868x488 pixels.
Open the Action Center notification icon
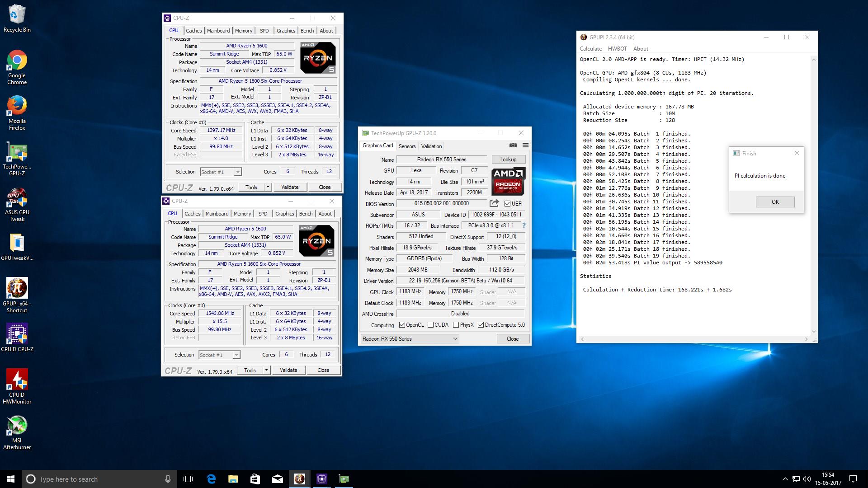click(x=853, y=479)
